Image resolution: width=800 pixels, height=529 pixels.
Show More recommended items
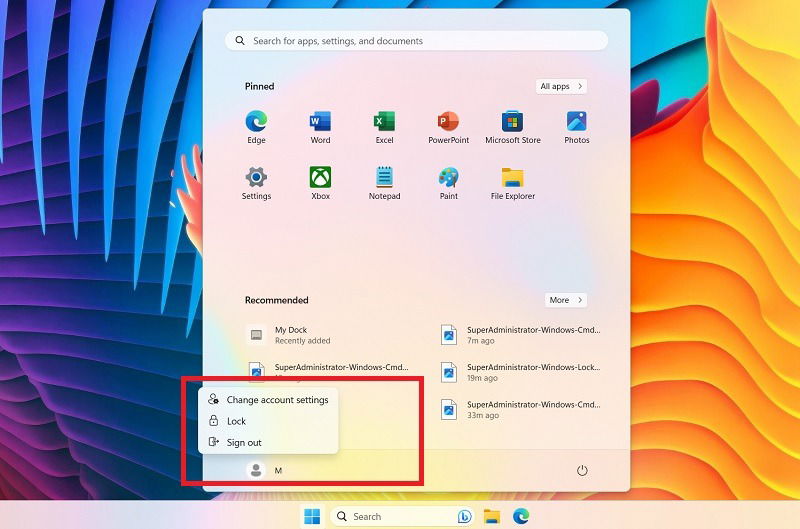pos(565,300)
